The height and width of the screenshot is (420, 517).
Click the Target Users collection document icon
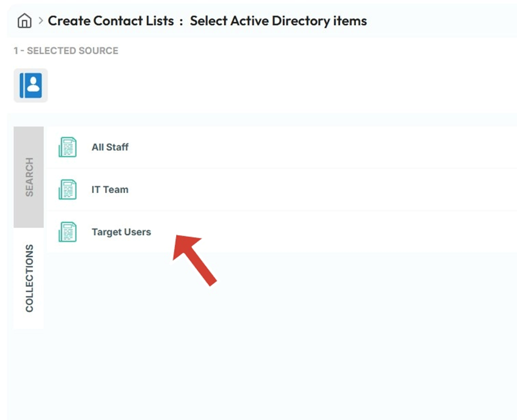tap(67, 232)
